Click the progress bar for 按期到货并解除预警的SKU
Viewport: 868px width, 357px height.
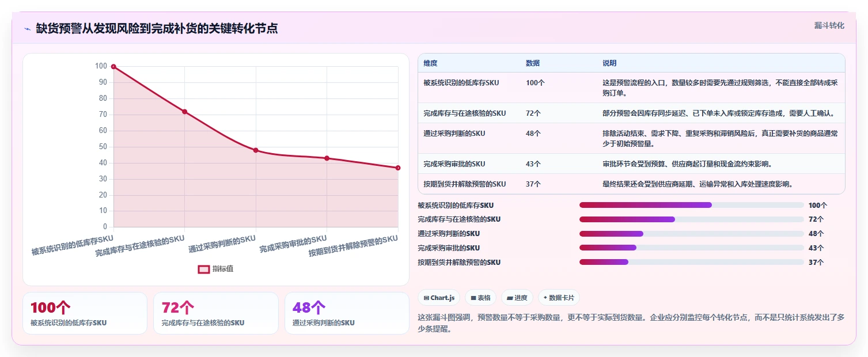[x=692, y=262]
